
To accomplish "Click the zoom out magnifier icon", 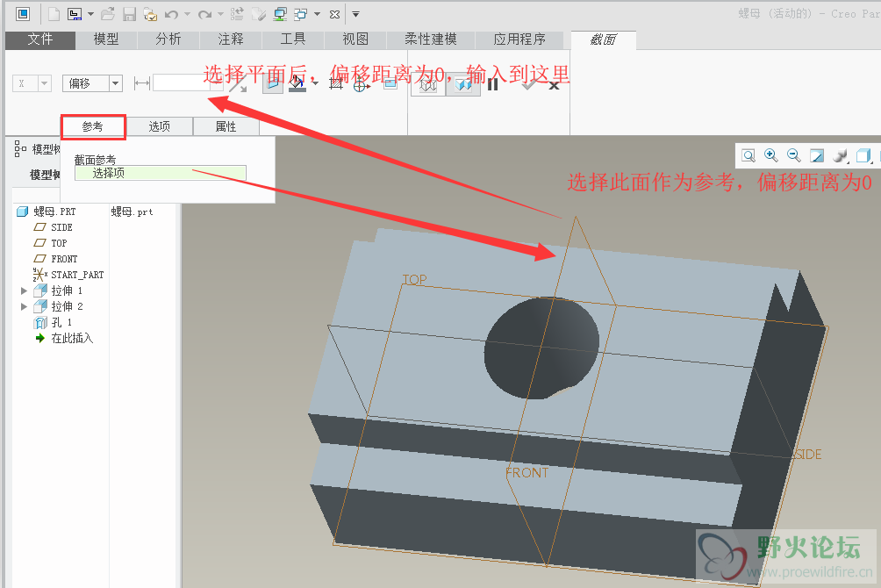I will tap(793, 155).
